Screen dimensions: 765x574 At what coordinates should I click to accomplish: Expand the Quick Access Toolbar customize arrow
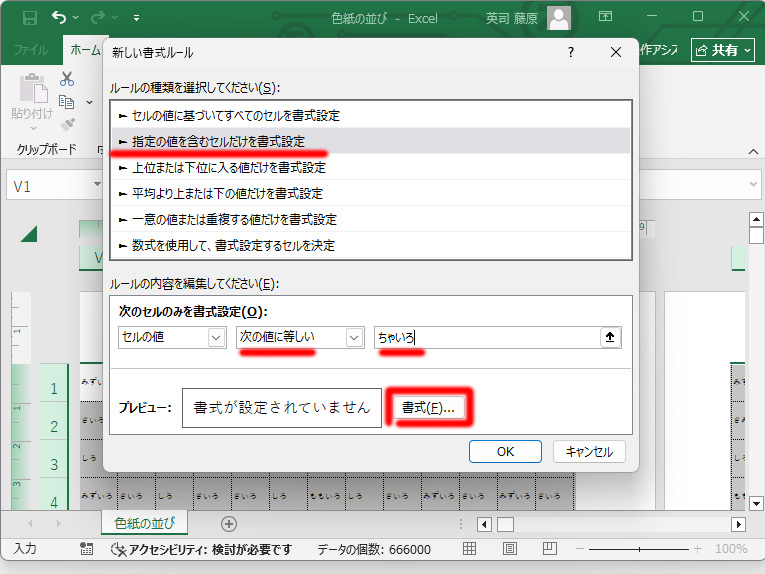[x=136, y=17]
